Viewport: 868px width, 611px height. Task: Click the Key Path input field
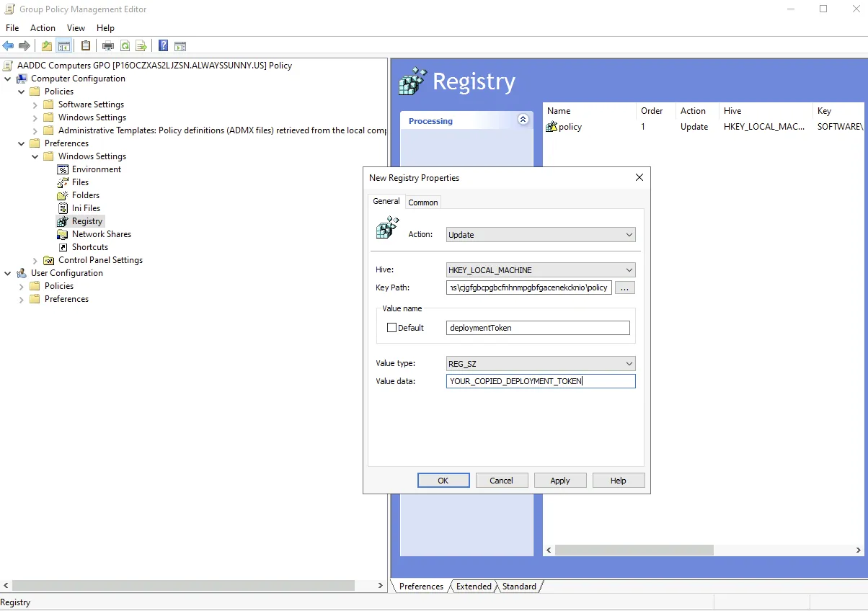point(529,288)
